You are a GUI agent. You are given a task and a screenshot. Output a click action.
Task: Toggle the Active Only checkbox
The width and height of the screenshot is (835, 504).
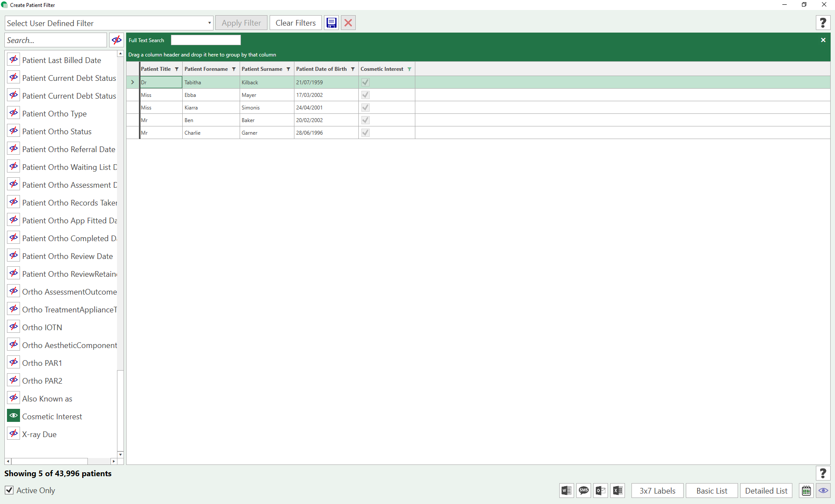(x=9, y=490)
